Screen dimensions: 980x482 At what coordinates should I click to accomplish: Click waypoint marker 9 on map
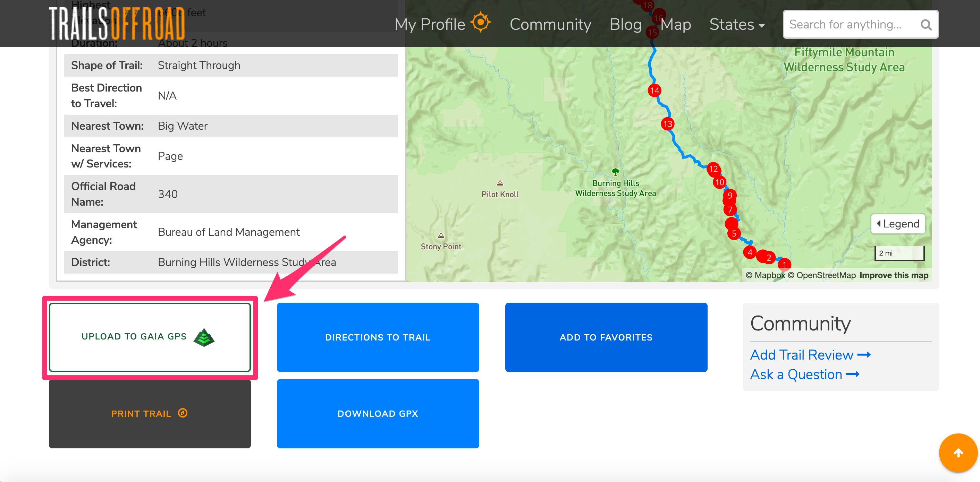[730, 195]
